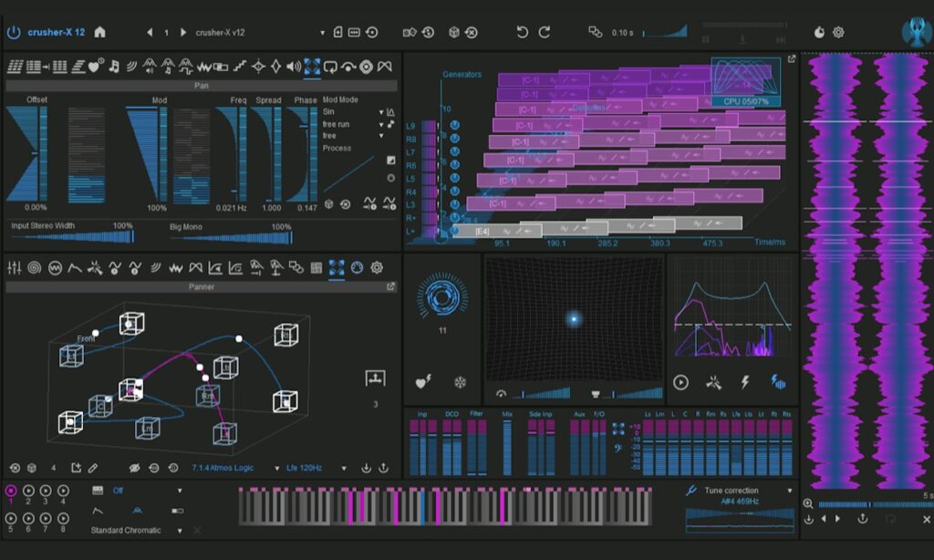Screen dimensions: 934x560
Task: Open the Tune correction dropdown
Action: tap(790, 491)
